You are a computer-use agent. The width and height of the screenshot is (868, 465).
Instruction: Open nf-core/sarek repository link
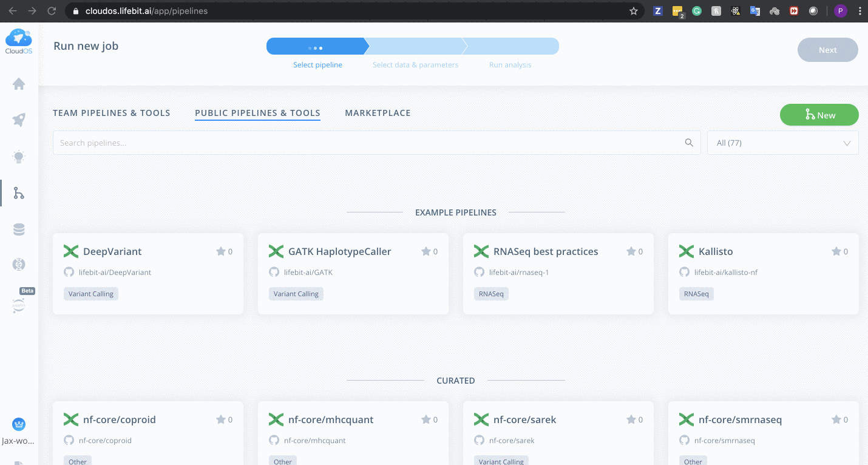pos(512,440)
